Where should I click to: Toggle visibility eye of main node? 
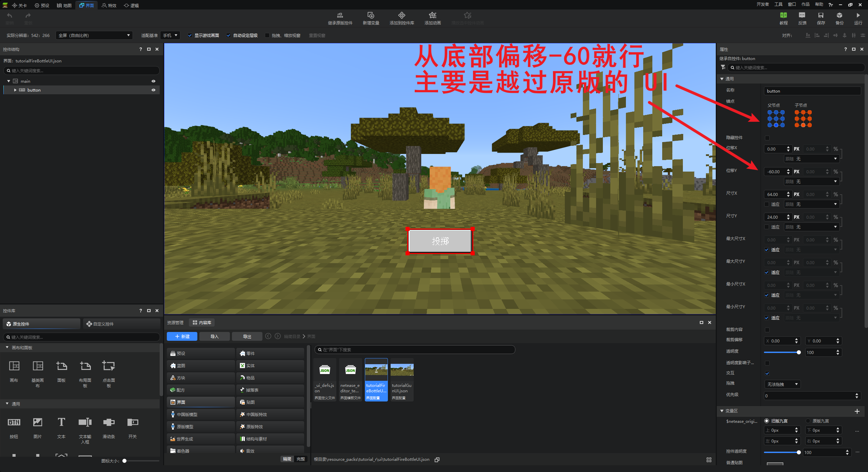tap(153, 81)
